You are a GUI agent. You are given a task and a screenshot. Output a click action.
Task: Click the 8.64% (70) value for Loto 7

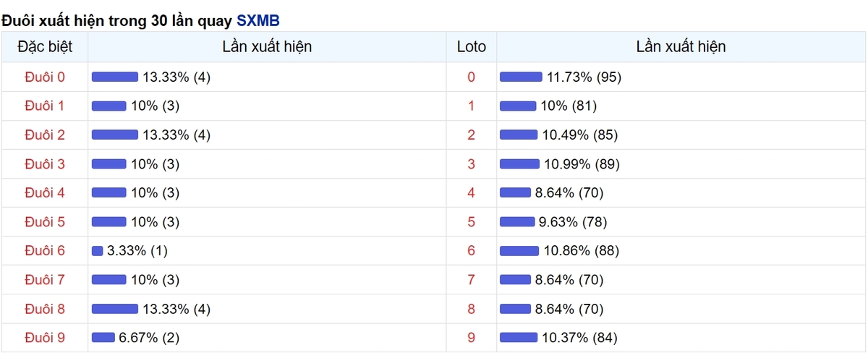569,280
